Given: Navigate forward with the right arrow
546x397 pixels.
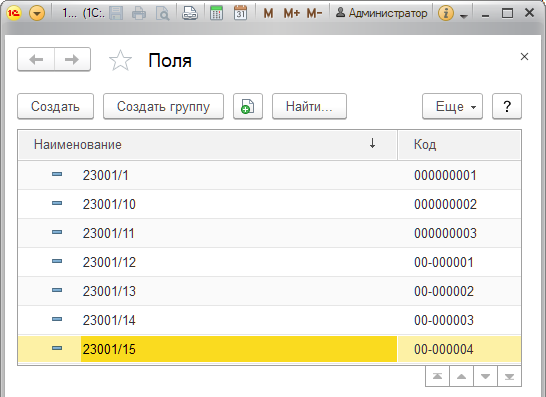Looking at the screenshot, I should point(72,60).
